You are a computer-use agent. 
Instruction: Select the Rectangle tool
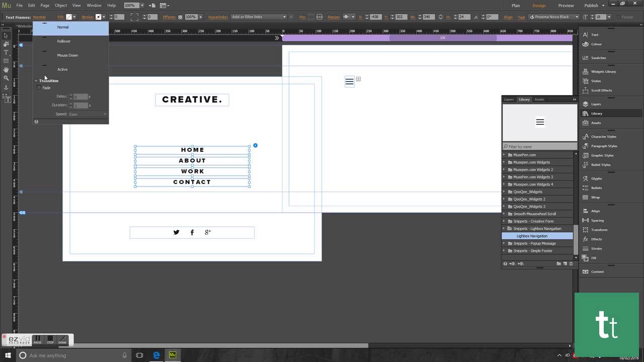[x=6, y=61]
